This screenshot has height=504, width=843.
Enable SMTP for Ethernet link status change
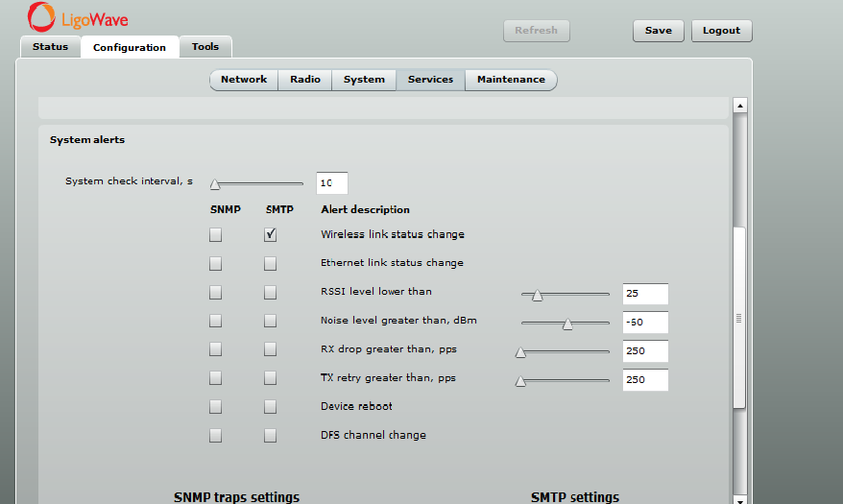[271, 263]
